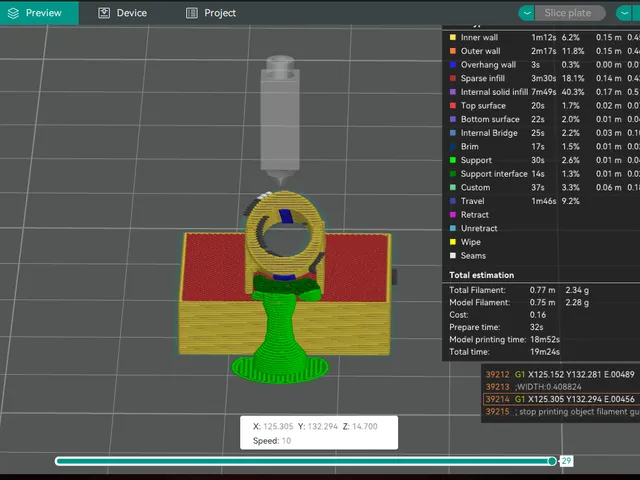Toggle Top surface red swatch
640x480 pixels.
pyautogui.click(x=453, y=106)
